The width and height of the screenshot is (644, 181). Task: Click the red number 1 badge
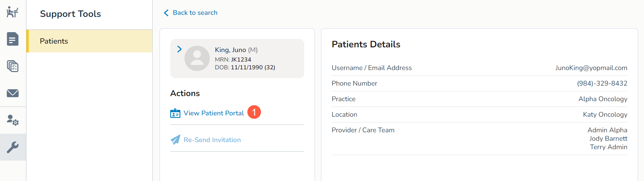tap(254, 112)
